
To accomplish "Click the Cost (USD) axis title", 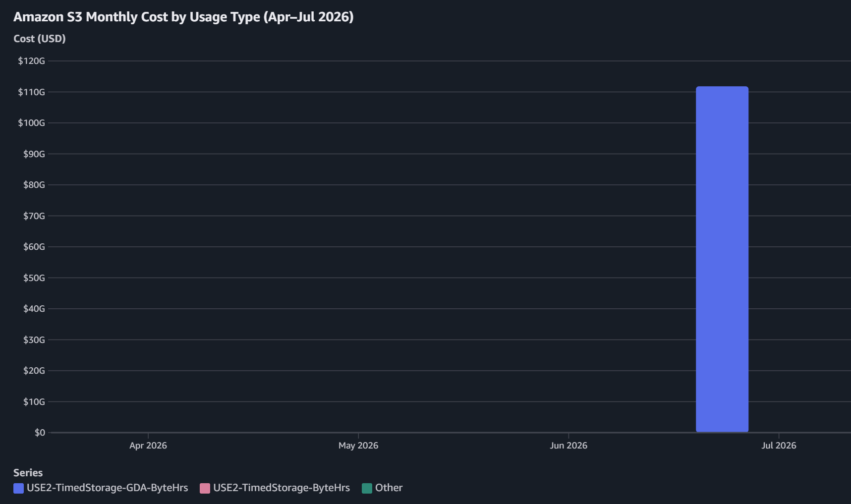I will (x=40, y=39).
